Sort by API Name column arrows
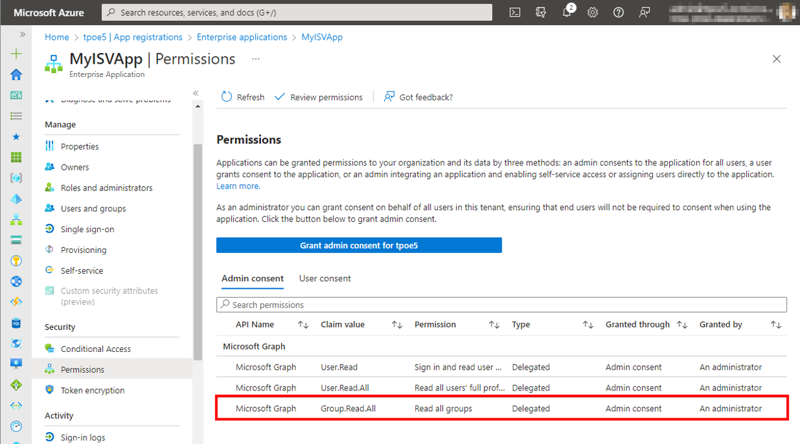 click(x=303, y=325)
